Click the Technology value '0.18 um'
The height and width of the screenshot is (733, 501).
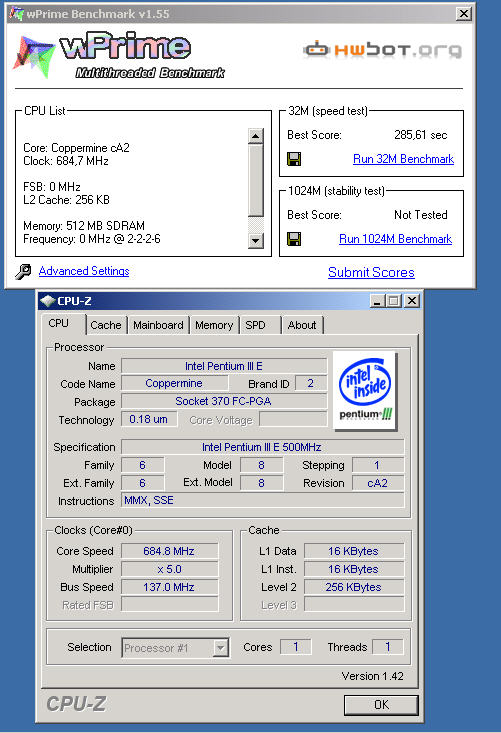click(x=149, y=419)
